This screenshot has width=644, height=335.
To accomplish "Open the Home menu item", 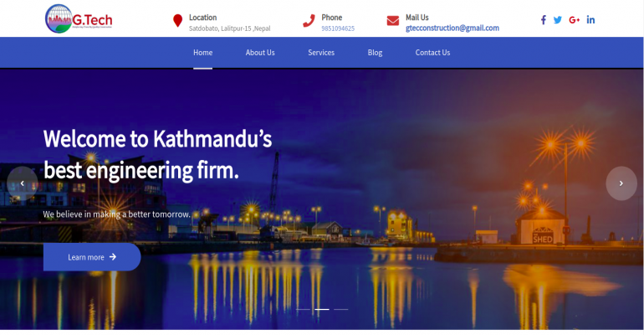I will [203, 53].
